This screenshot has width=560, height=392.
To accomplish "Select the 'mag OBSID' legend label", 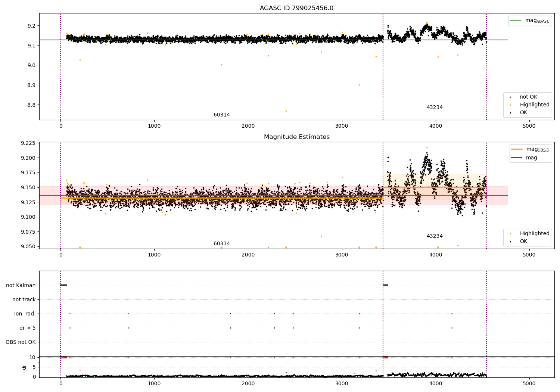I will pyautogui.click(x=538, y=149).
